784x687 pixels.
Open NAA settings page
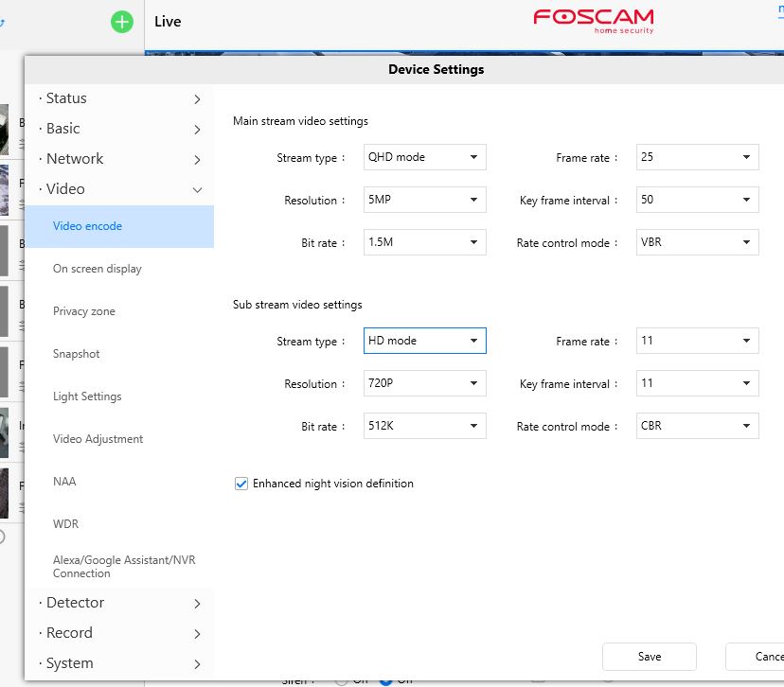point(119,481)
